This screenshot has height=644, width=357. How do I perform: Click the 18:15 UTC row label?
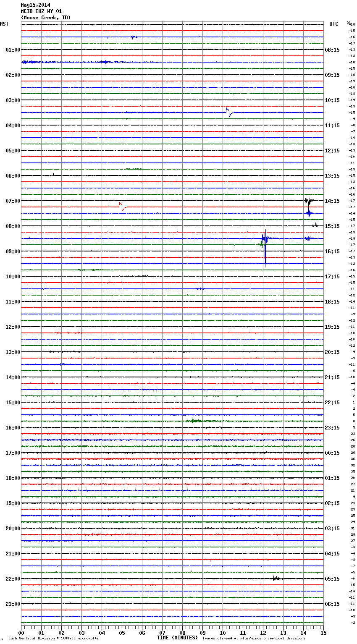pyautogui.click(x=332, y=302)
